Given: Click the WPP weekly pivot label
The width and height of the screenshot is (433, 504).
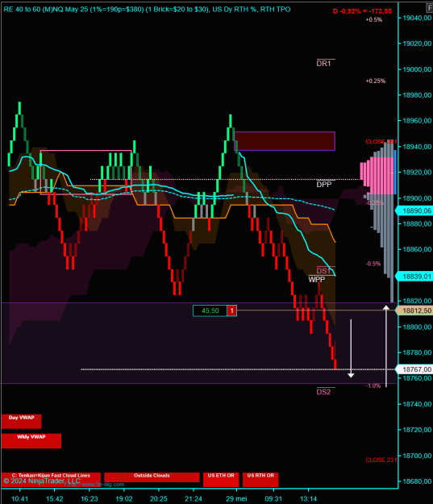Looking at the screenshot, I should [317, 279].
